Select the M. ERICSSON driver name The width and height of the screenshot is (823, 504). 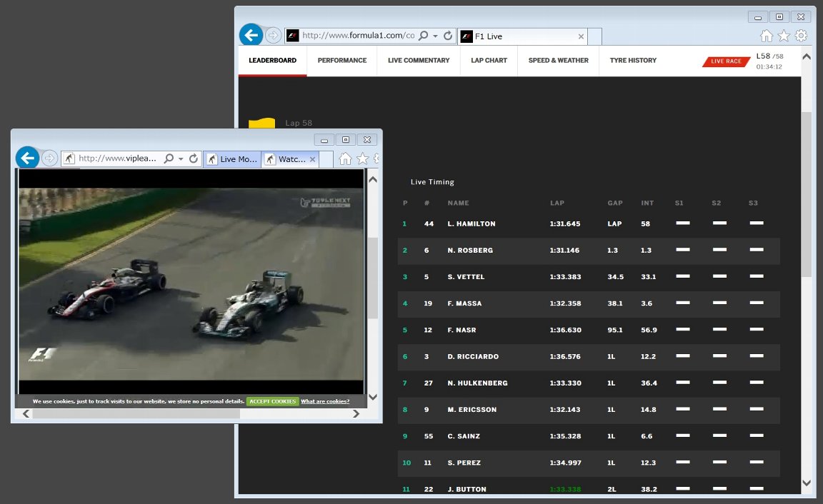click(472, 410)
